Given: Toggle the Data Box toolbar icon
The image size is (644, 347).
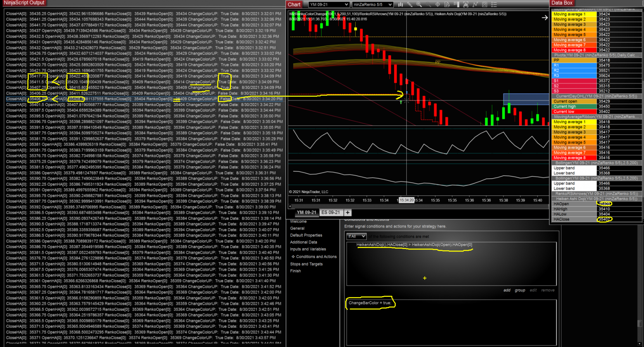Looking at the screenshot, I should (x=447, y=5).
